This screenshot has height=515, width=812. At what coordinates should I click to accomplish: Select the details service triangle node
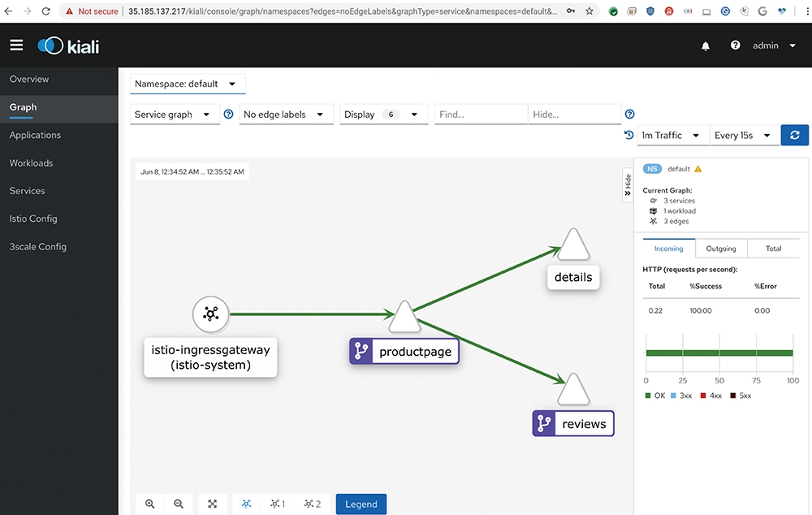pyautogui.click(x=574, y=245)
